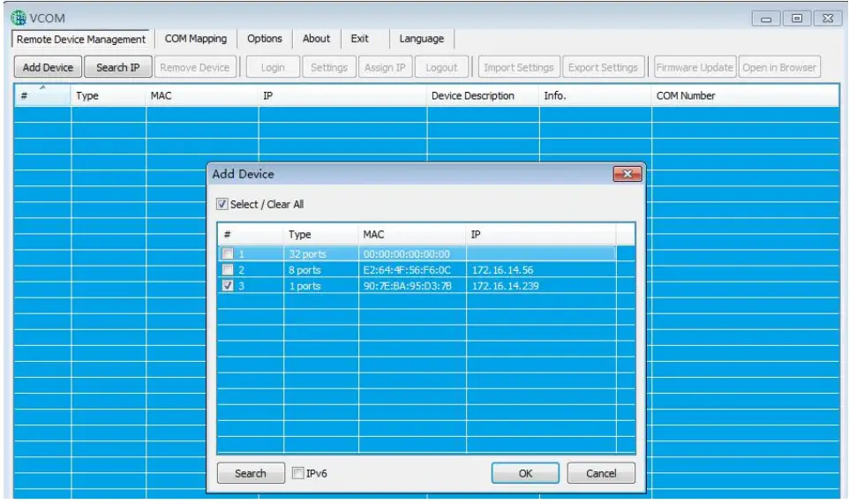This screenshot has height=504, width=849.
Task: Select IP address 172.16.14.239
Action: coord(505,286)
